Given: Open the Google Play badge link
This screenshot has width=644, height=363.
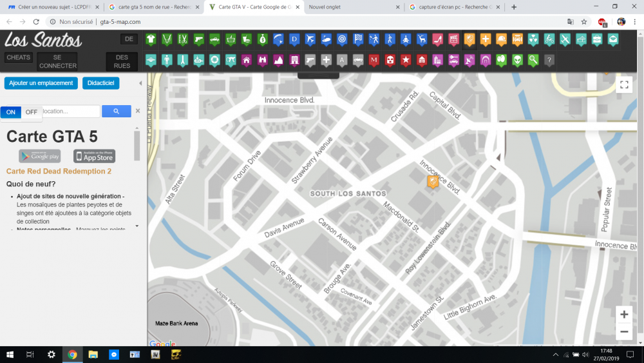Looking at the screenshot, I should [40, 156].
